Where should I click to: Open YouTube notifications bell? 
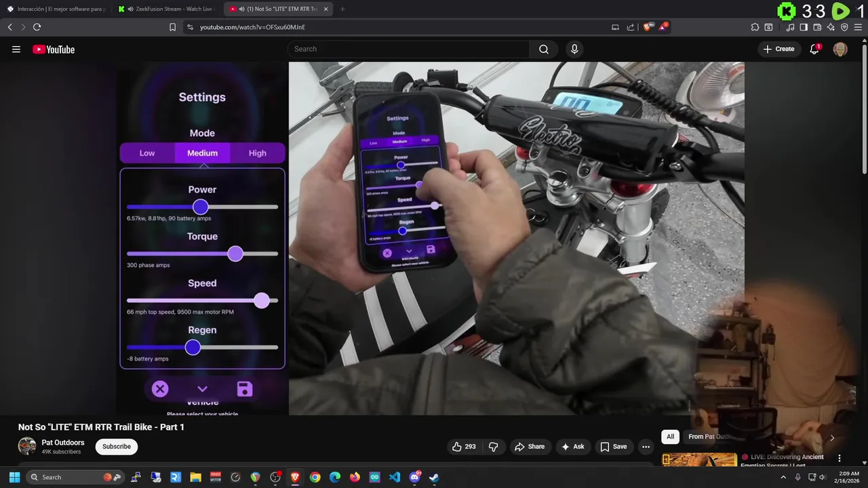(815, 49)
